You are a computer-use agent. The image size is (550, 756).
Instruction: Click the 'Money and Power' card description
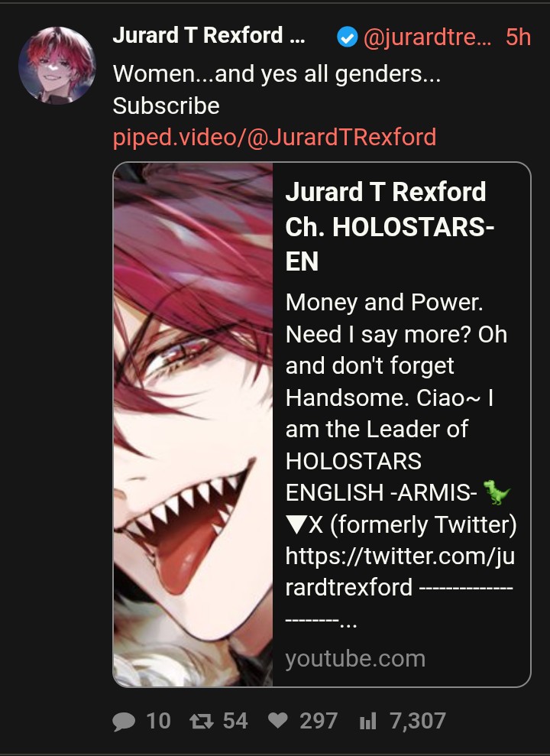click(x=401, y=461)
